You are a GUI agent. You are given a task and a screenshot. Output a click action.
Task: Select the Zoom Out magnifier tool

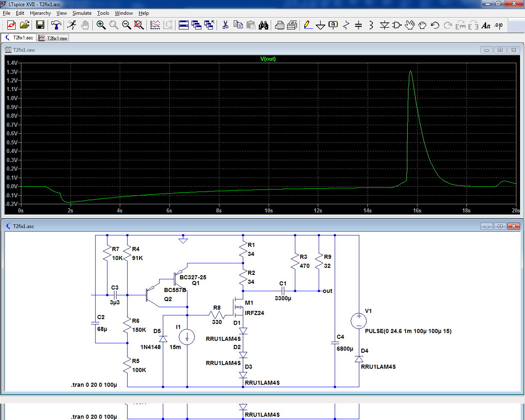[126, 25]
